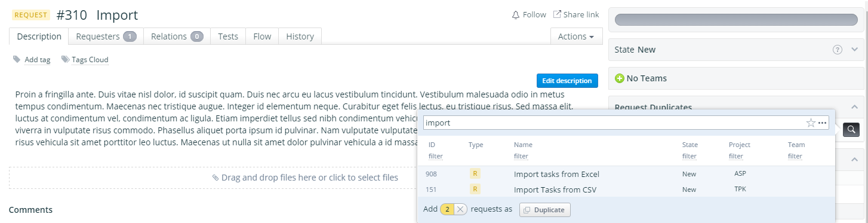Click the State column filter
868x223 pixels.
click(690, 156)
